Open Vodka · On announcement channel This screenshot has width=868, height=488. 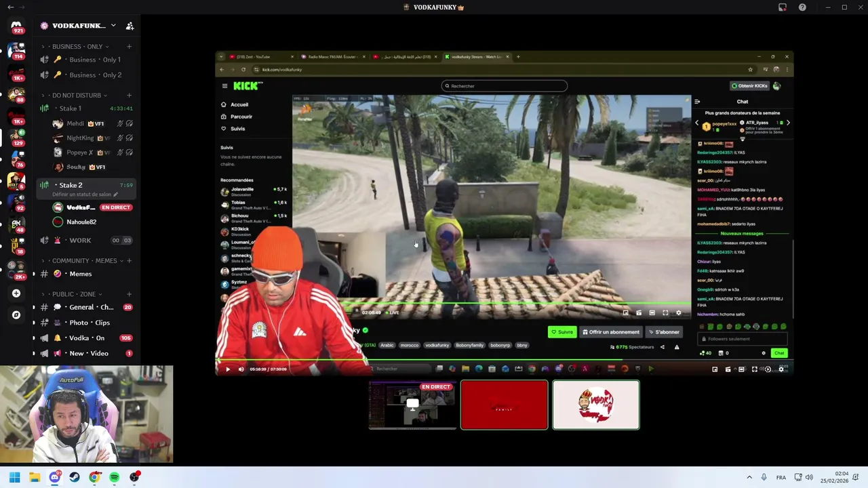(86, 338)
